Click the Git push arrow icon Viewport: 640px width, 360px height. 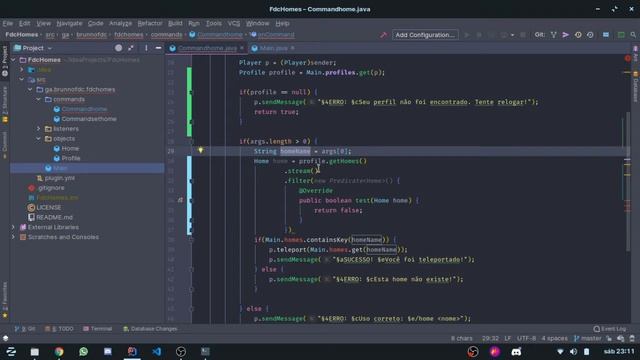(565, 35)
